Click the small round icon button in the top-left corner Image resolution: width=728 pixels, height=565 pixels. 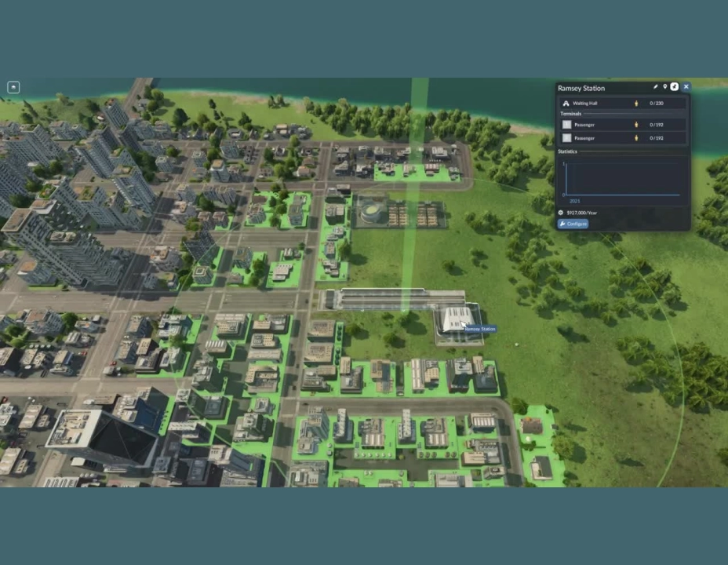(13, 87)
